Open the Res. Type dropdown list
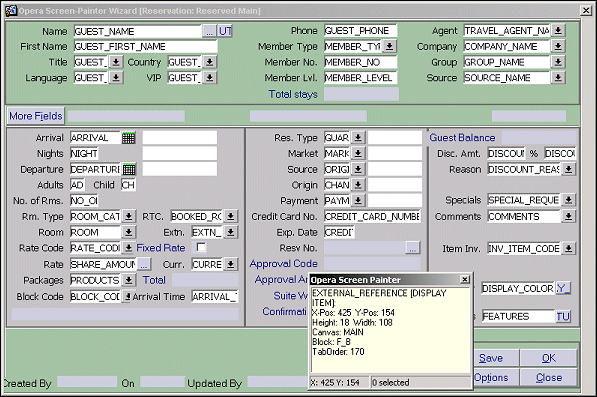597x397 pixels. pyautogui.click(x=358, y=137)
